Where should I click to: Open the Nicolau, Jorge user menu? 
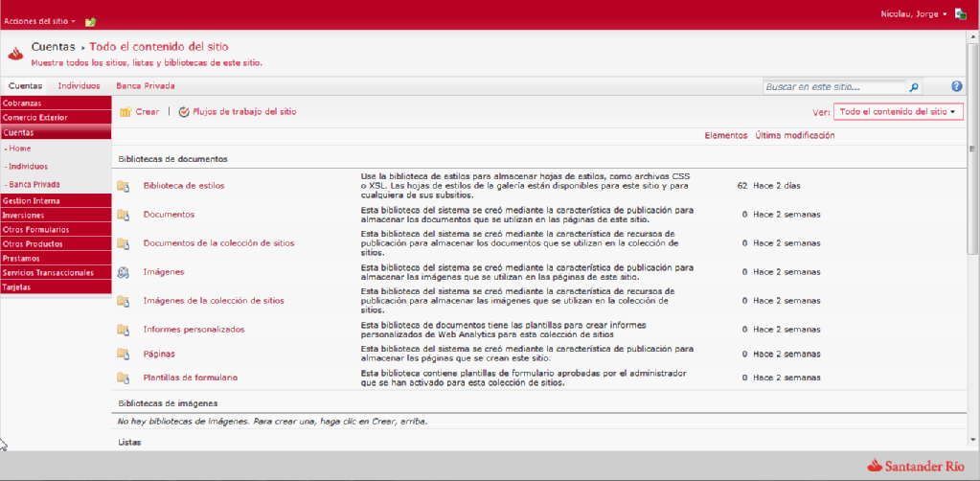click(x=914, y=13)
